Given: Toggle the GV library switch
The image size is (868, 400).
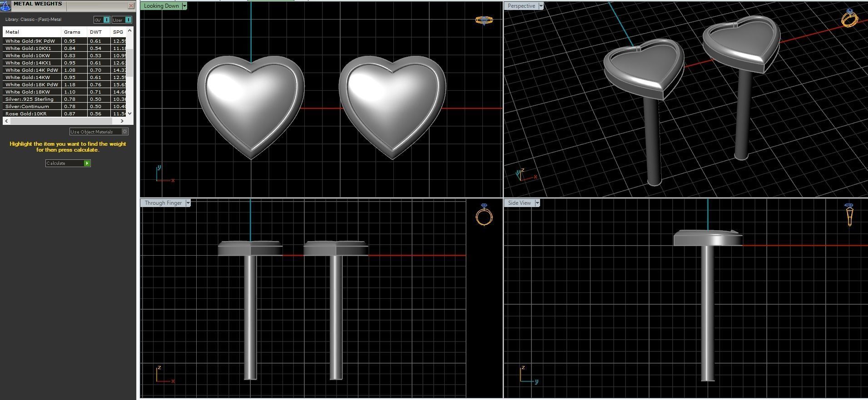Looking at the screenshot, I should click(x=102, y=20).
